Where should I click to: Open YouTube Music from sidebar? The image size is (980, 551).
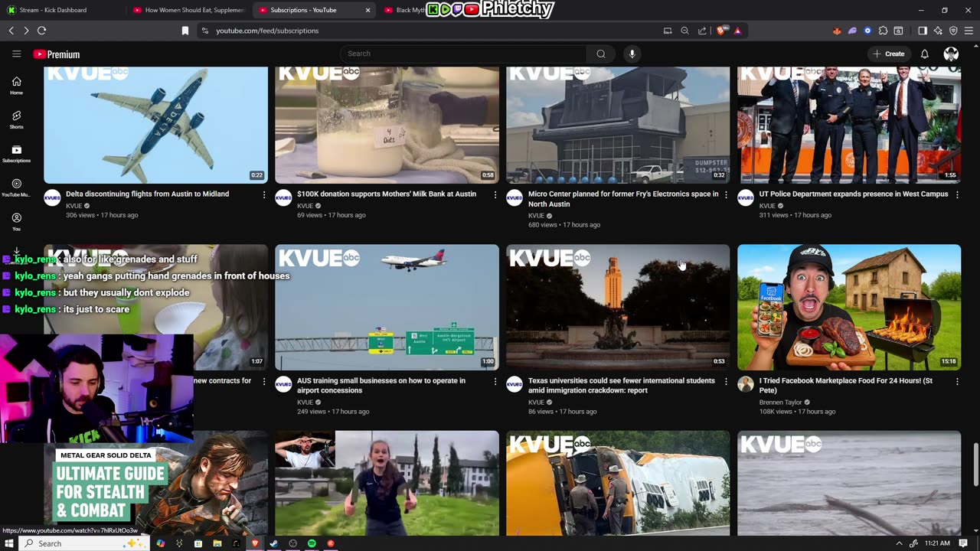coord(16,187)
